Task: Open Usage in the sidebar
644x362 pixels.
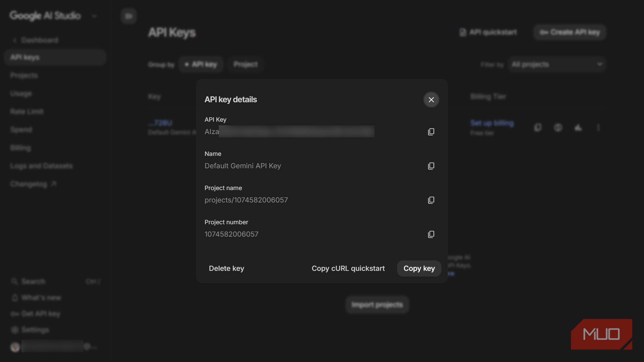Action: point(21,94)
